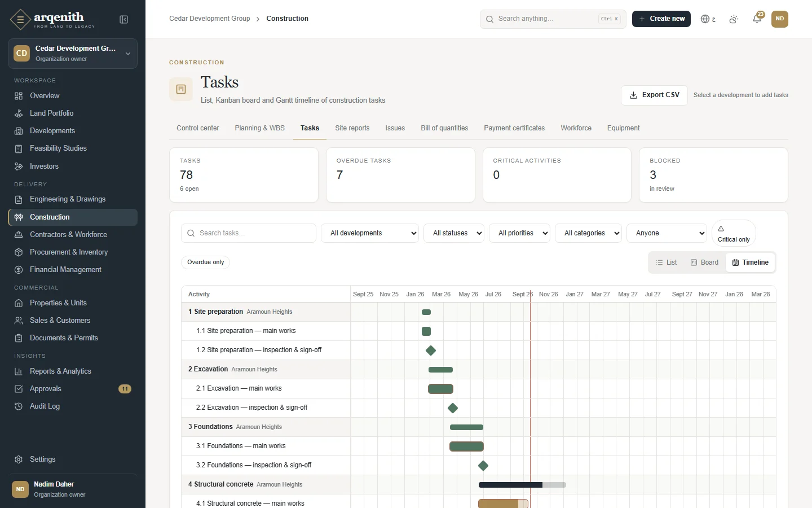Go to the Site reports tab
This screenshot has height=508, width=812.
tap(352, 128)
